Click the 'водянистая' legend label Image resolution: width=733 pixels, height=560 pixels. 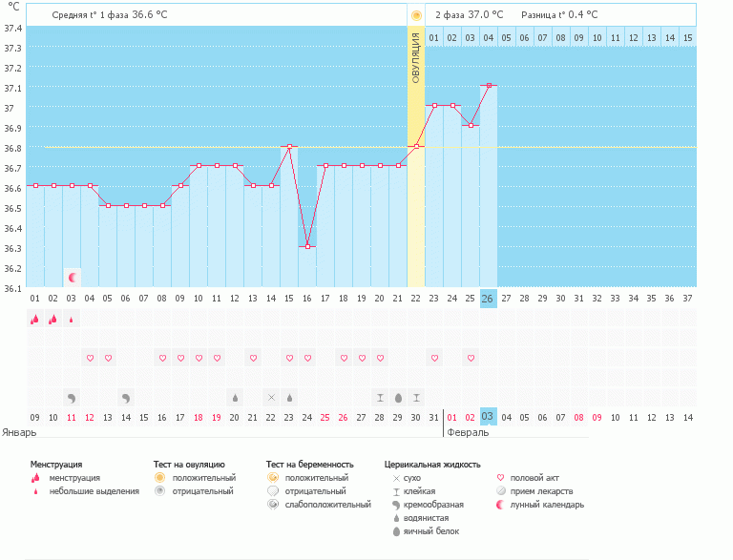click(x=427, y=518)
